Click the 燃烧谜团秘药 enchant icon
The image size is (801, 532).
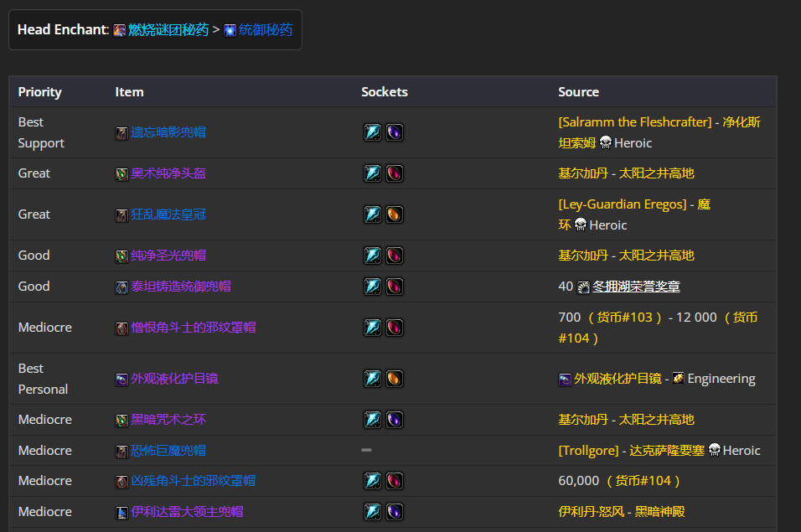(x=120, y=31)
